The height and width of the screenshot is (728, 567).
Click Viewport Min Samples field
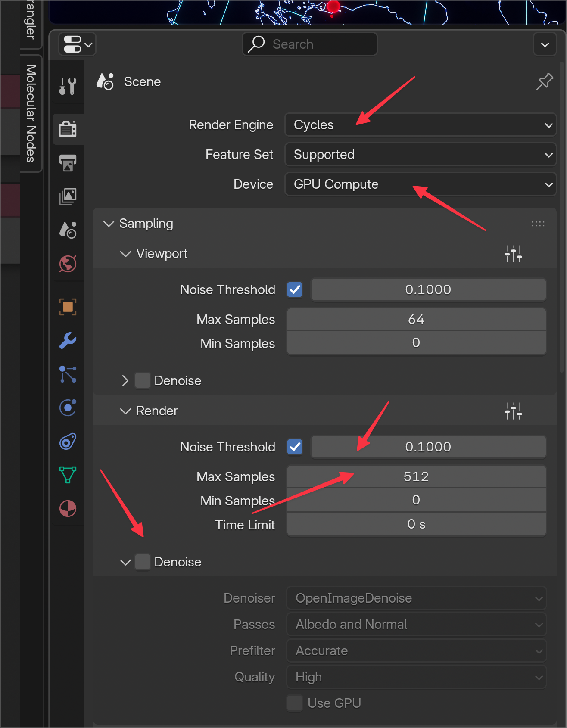coord(417,343)
